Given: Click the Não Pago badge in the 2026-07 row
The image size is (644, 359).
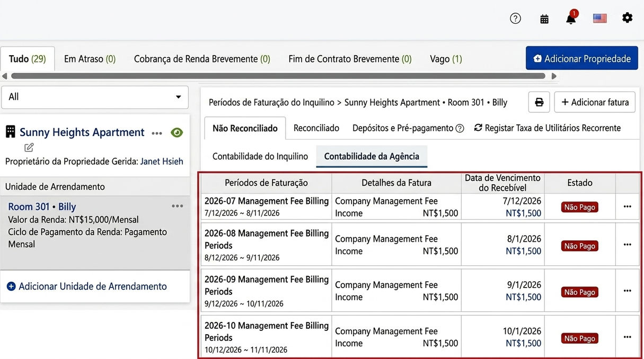Looking at the screenshot, I should coord(580,207).
